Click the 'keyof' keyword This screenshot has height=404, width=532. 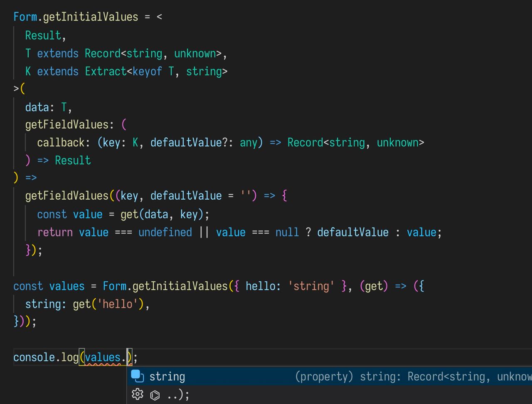click(147, 72)
